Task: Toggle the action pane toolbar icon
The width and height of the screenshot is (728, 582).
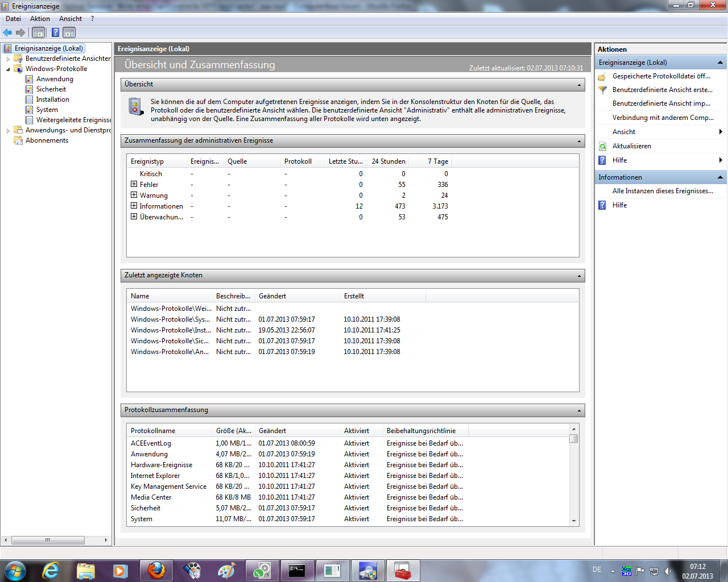Action: pos(69,32)
